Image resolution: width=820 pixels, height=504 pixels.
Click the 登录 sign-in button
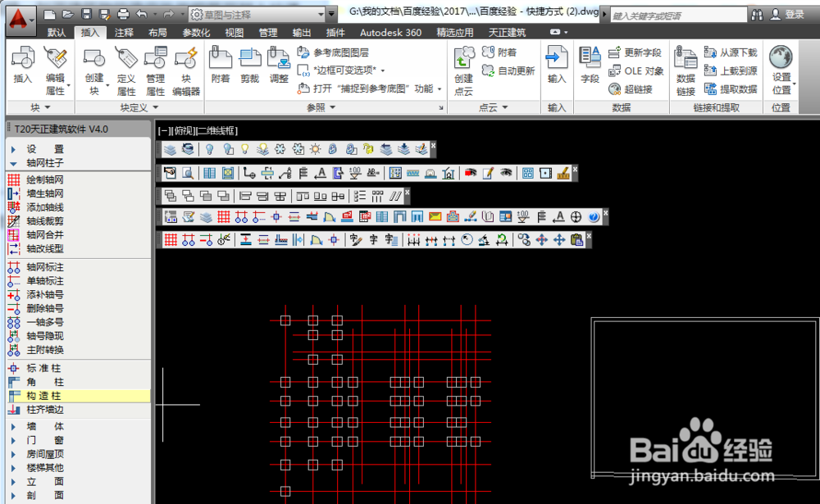coord(794,14)
